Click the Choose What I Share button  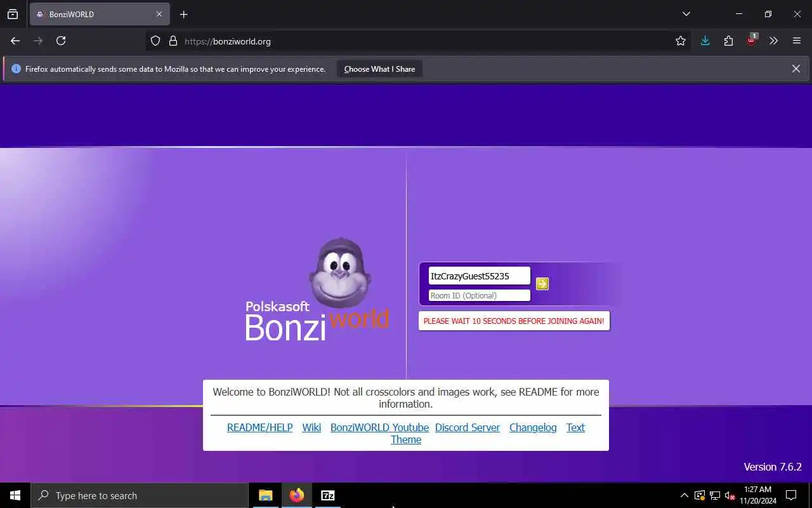coord(379,69)
